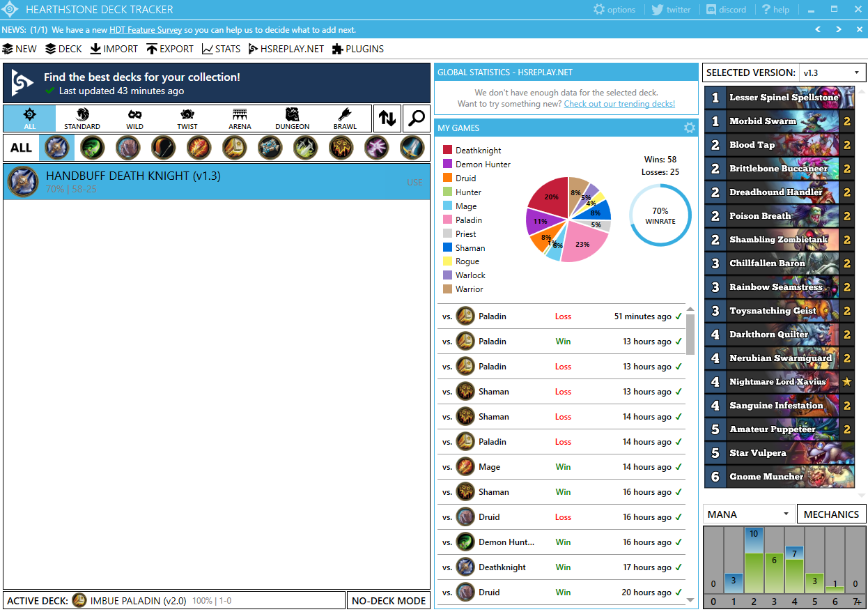Select Lesser Spinel Spellstone card
Screen dimensions: 868x612
780,98
